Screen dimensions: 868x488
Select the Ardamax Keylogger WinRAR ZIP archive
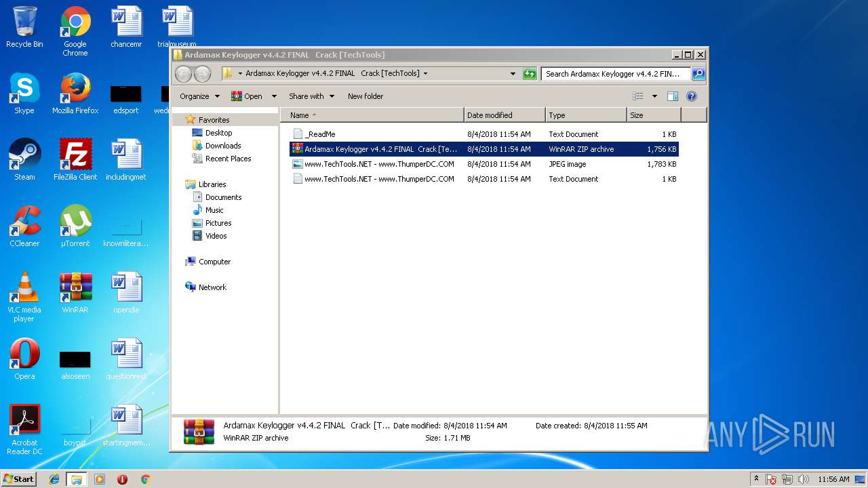click(484, 149)
